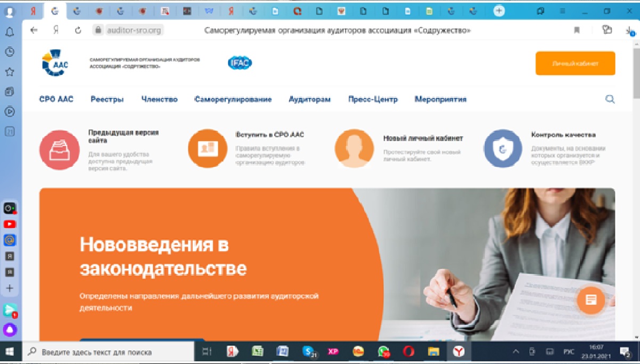Image resolution: width=640 pixels, height=364 pixels.
Task: Click the Windows taskbar search box
Action: [108, 352]
